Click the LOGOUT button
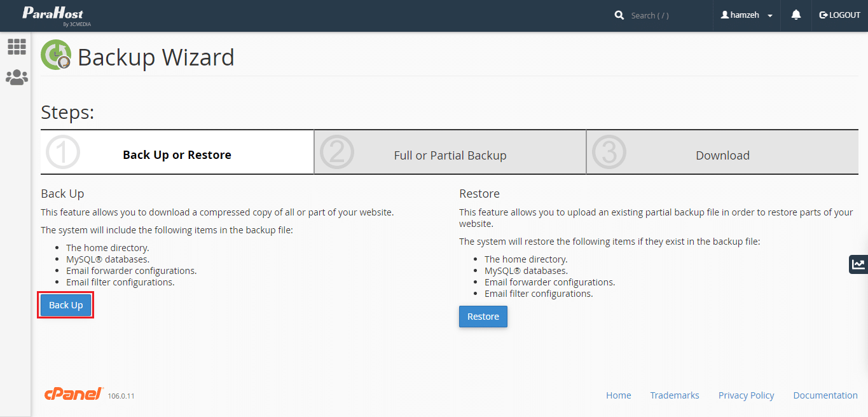This screenshot has width=868, height=417. tap(839, 15)
